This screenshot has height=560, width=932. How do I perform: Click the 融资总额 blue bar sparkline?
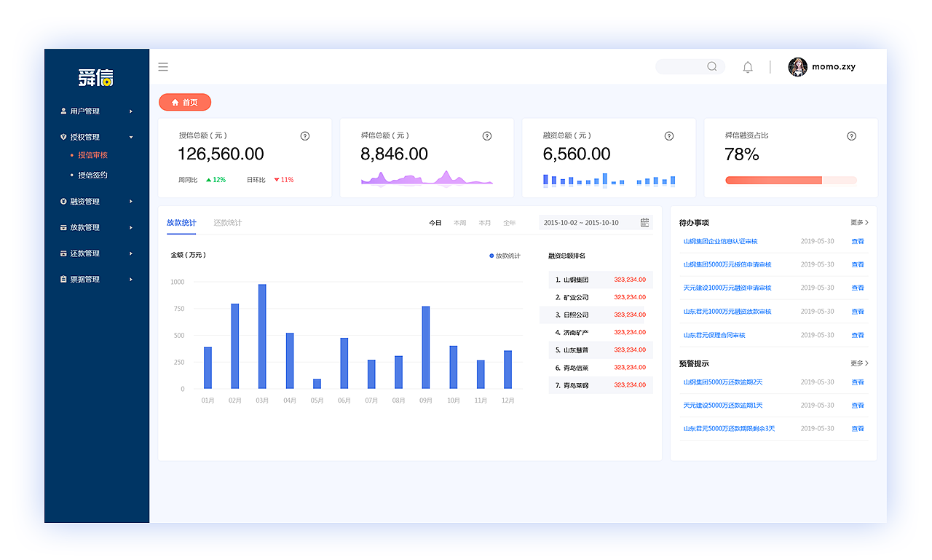point(609,180)
